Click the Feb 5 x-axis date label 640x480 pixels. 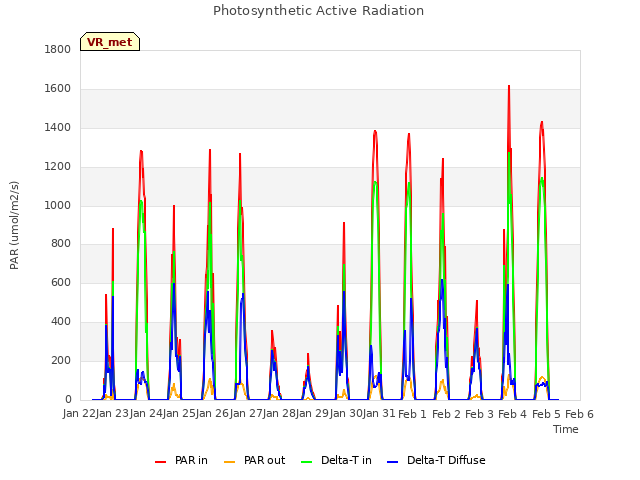coord(546,414)
